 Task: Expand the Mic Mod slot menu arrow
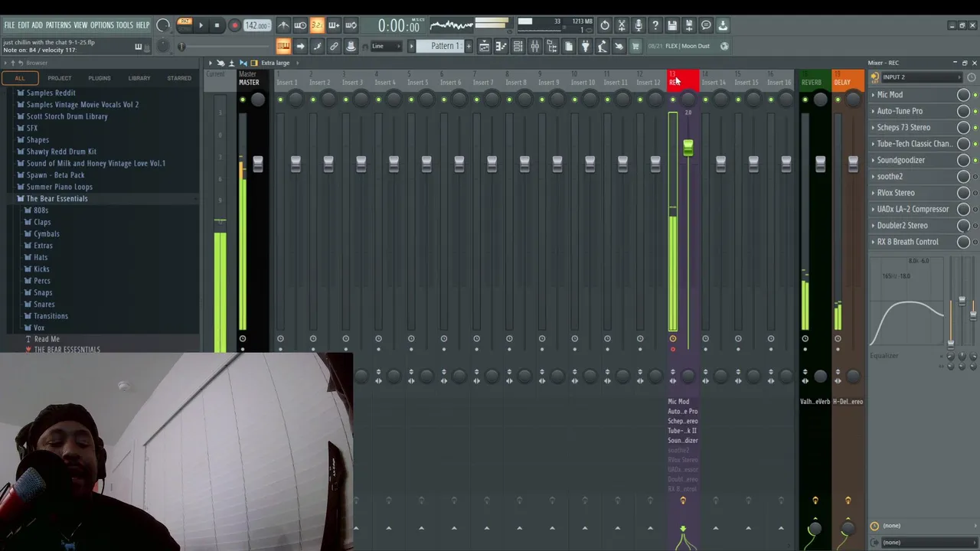pyautogui.click(x=873, y=95)
